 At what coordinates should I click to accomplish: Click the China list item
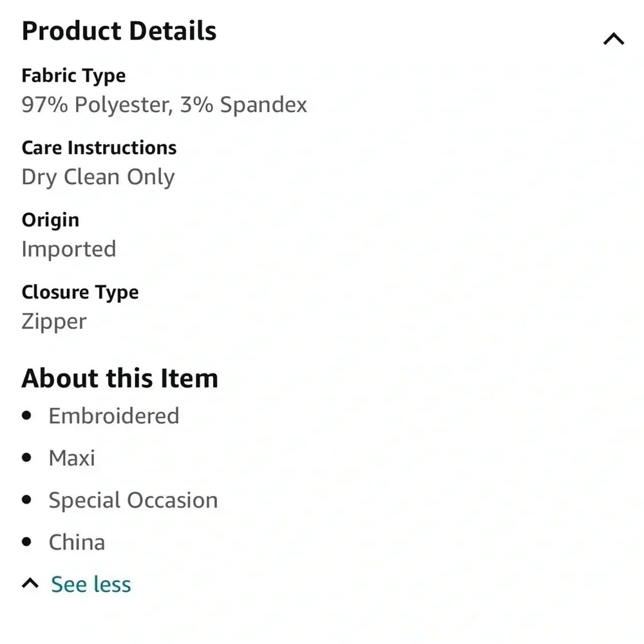point(77,542)
